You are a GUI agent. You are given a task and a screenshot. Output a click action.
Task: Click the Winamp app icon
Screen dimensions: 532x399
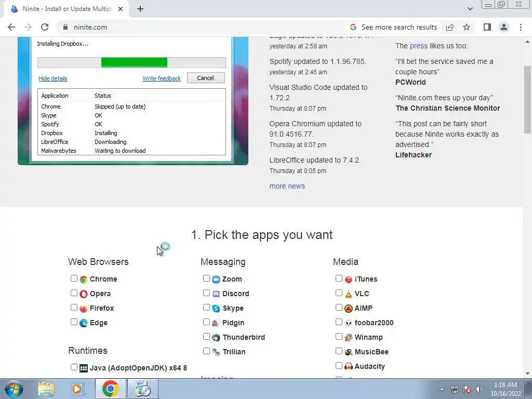coord(349,338)
